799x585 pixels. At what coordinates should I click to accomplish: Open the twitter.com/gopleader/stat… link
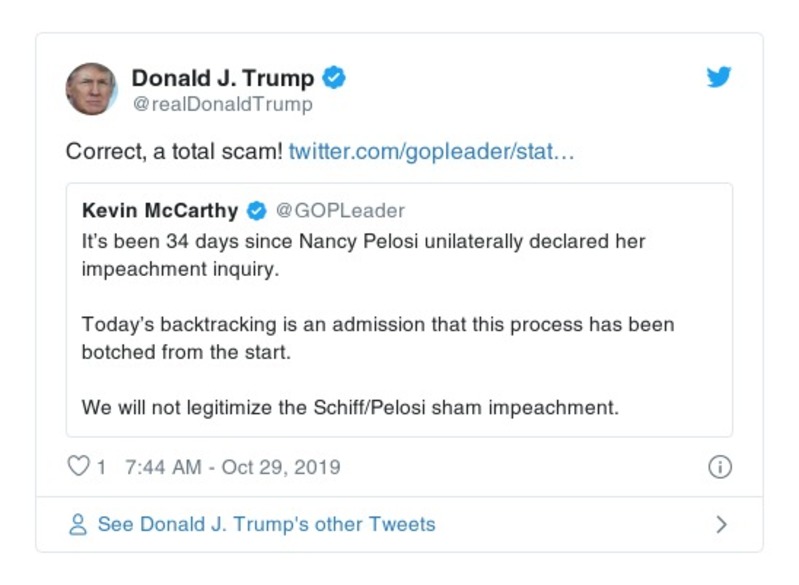(431, 152)
